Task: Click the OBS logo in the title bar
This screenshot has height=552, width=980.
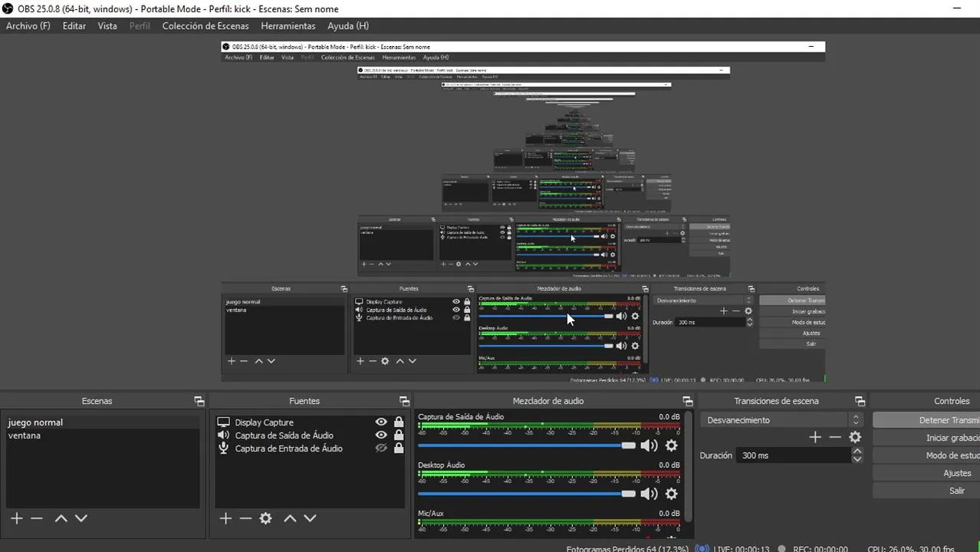Action: 7,8
